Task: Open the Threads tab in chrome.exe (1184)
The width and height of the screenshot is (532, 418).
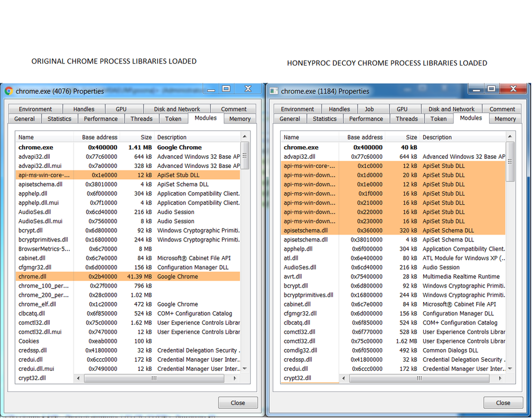Action: 406,119
